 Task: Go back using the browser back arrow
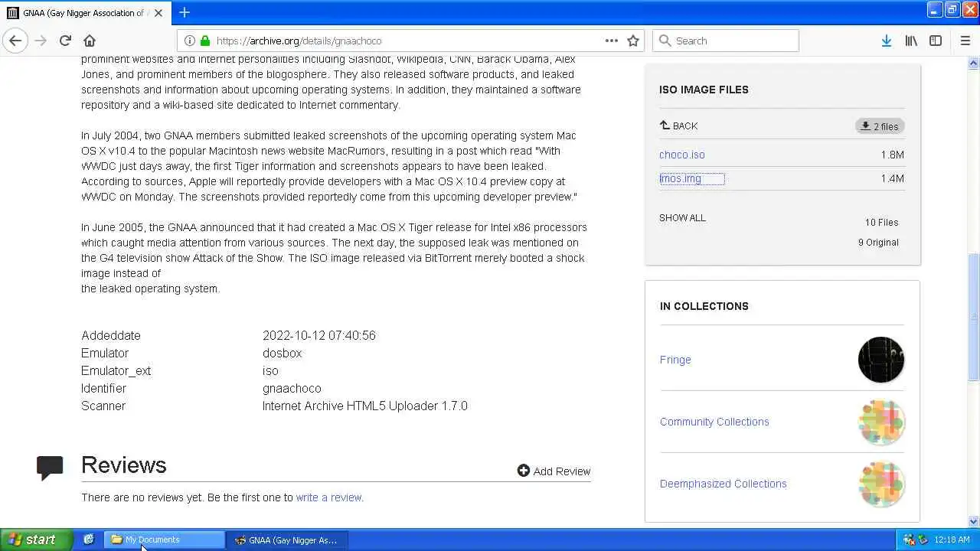tap(15, 41)
